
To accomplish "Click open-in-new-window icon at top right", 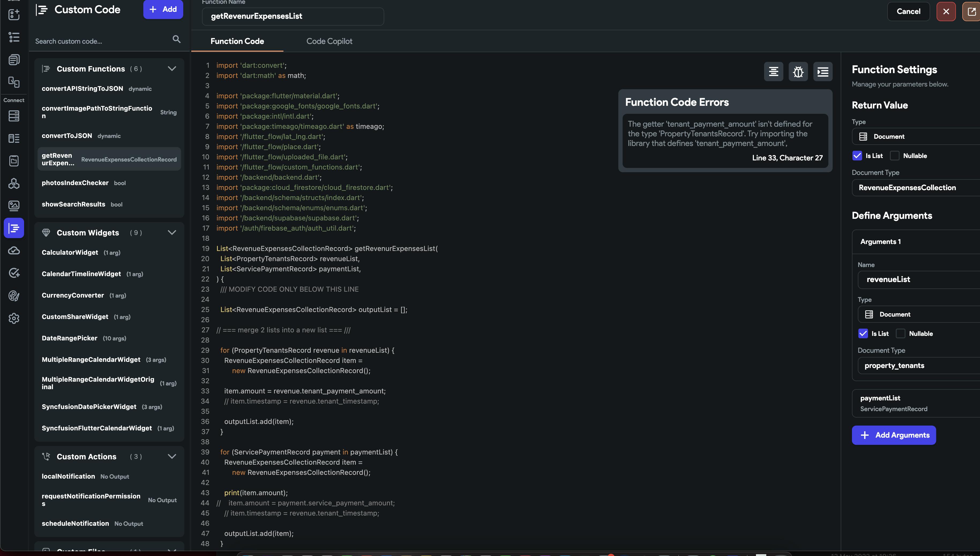I will 971,12.
